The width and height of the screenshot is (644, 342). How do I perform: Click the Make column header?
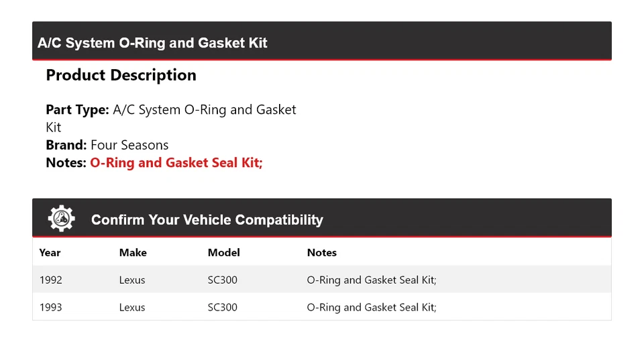[133, 253]
